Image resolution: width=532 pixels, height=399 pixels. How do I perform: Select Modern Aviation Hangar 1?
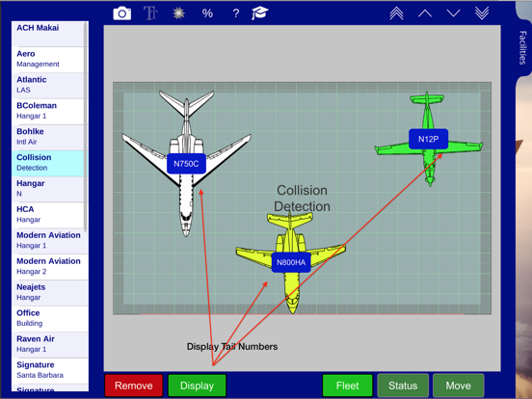pos(50,241)
